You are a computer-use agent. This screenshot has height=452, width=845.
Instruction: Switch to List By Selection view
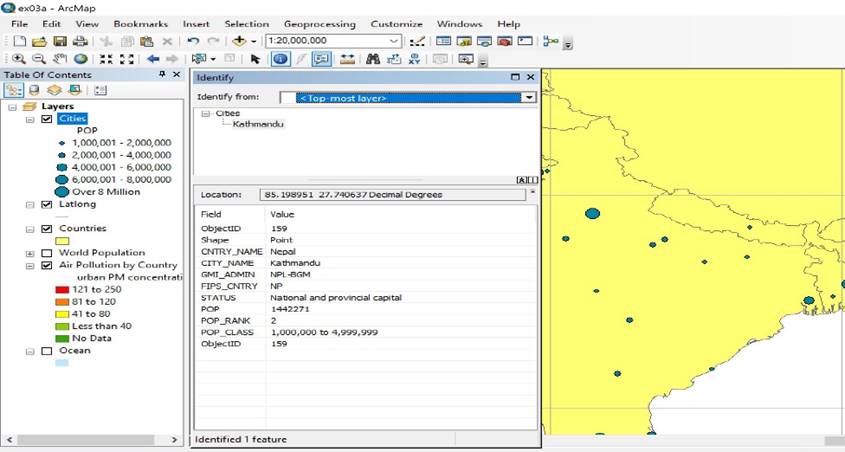[75, 90]
